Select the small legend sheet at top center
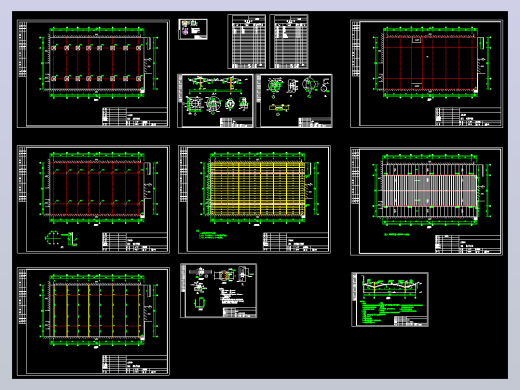Image resolution: width=520 pixels, height=390 pixels. pos(193,29)
